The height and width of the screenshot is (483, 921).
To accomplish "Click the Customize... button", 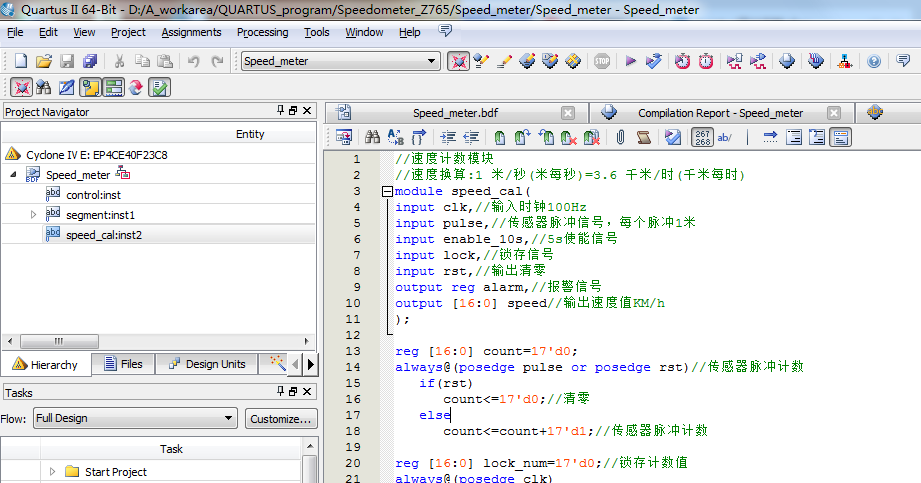I will (x=281, y=419).
